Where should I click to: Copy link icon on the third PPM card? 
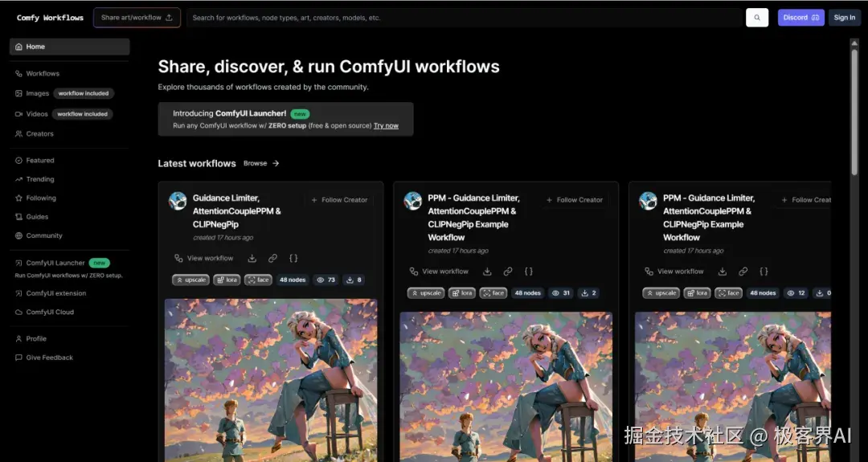click(x=743, y=271)
